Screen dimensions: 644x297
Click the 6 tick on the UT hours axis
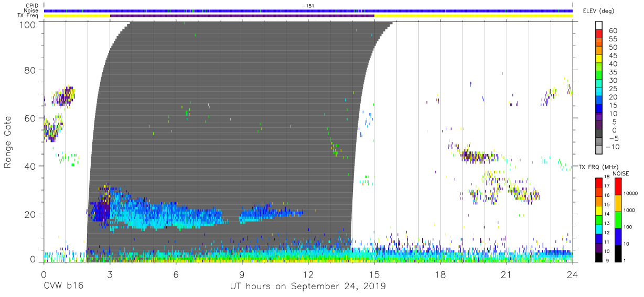coord(176,274)
